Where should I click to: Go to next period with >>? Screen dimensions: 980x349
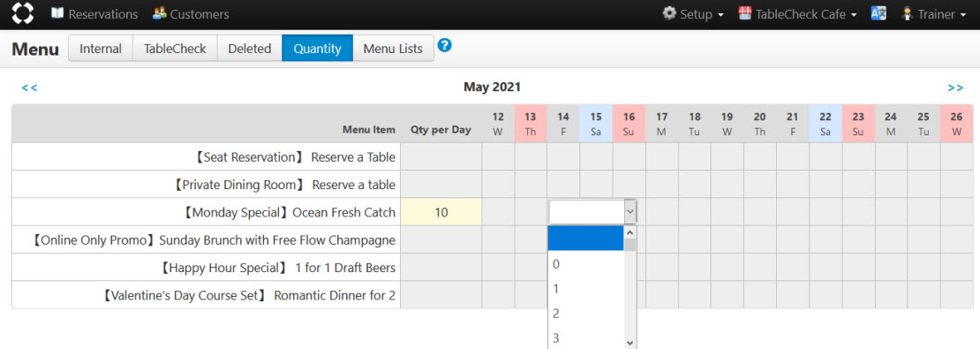[x=955, y=87]
